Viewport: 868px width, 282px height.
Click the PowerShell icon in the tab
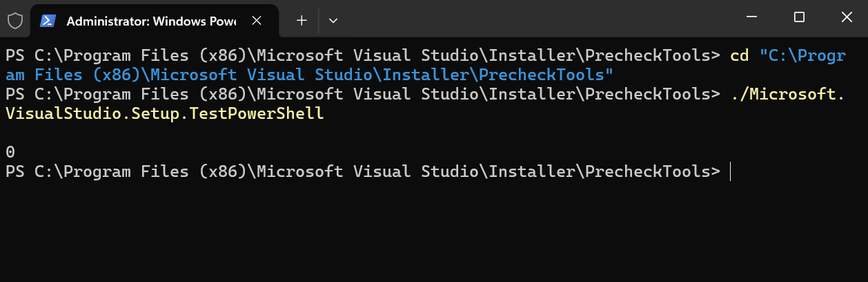(48, 21)
